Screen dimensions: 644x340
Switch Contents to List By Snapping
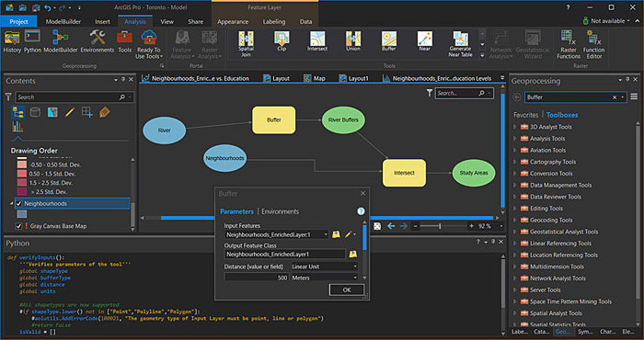tap(87, 112)
